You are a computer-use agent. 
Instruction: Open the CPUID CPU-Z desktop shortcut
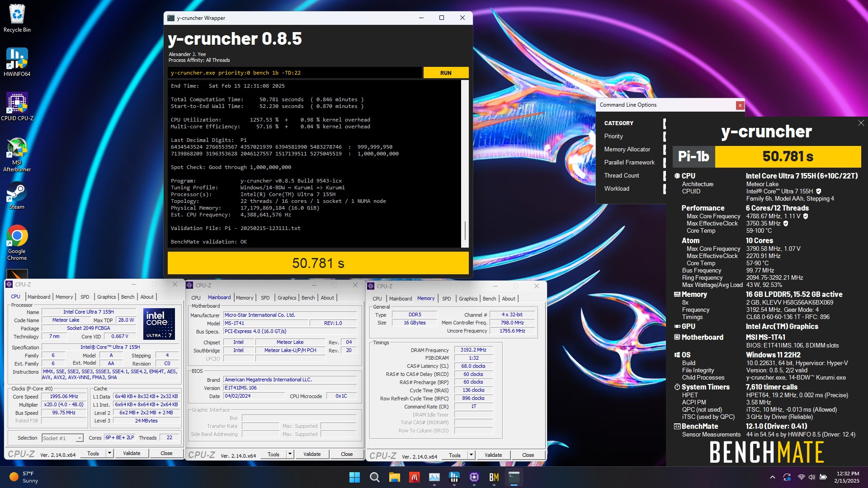pyautogui.click(x=17, y=107)
